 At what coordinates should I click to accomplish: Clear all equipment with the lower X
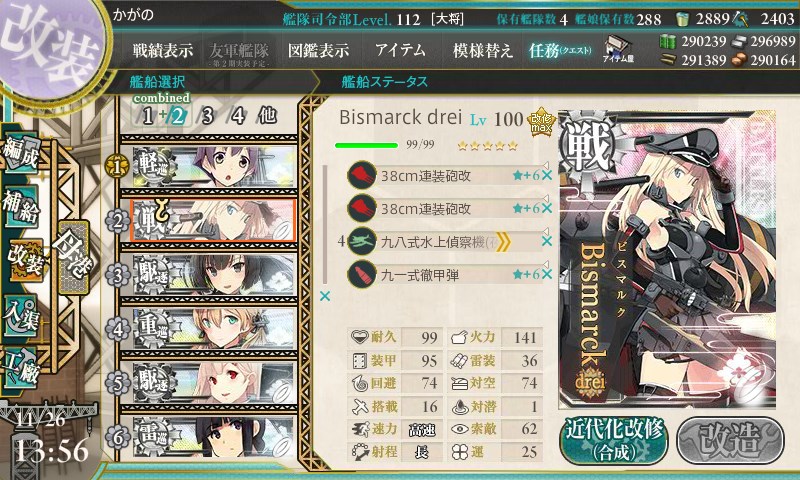point(324,296)
